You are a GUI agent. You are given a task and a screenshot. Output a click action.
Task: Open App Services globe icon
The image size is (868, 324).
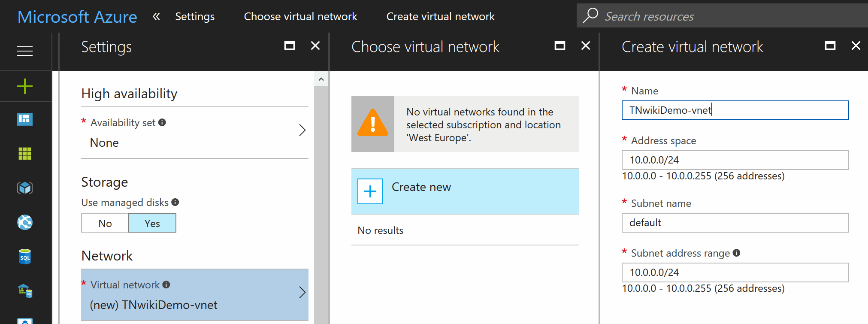[x=25, y=222]
